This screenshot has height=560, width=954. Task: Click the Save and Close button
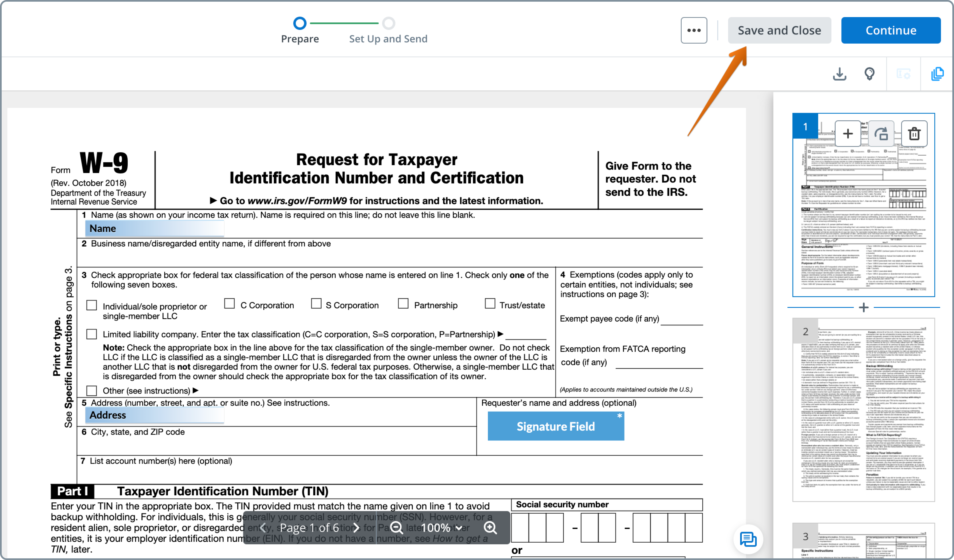pyautogui.click(x=779, y=30)
